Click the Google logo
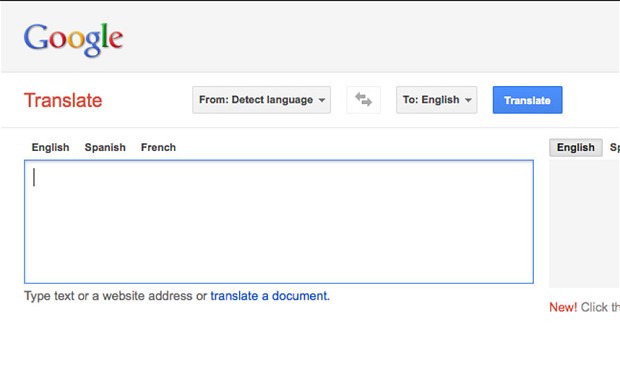 tap(74, 40)
